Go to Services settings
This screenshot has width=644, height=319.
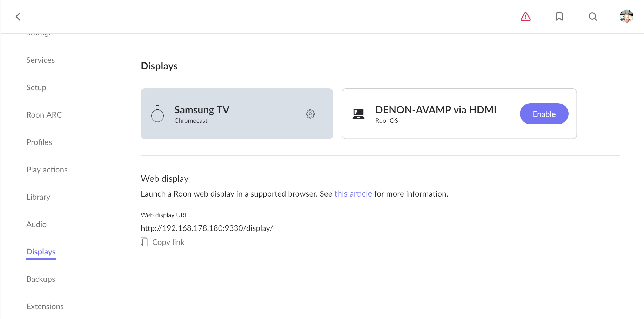tap(41, 60)
